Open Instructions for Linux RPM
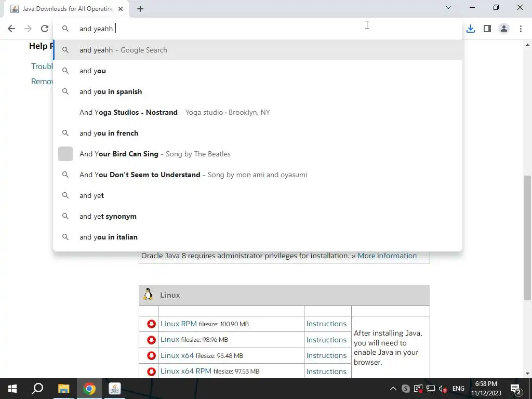Screen dimensions: 532x399 [326, 324]
